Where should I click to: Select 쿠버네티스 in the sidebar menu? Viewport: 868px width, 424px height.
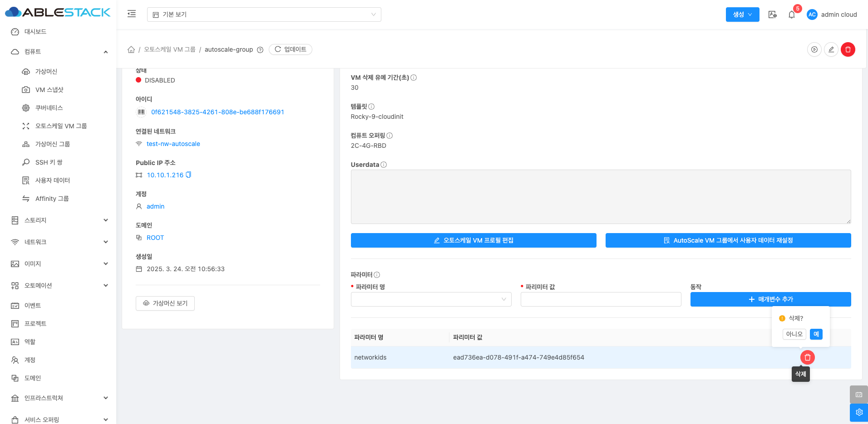click(x=49, y=108)
